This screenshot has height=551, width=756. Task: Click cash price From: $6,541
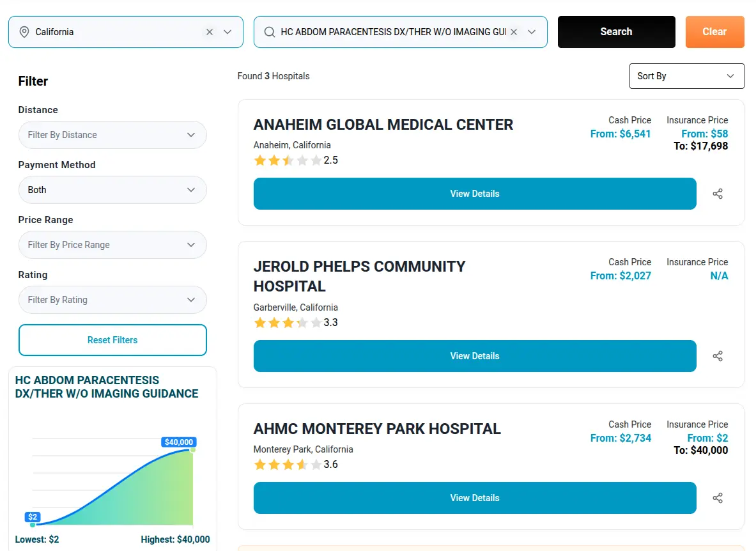click(x=621, y=134)
